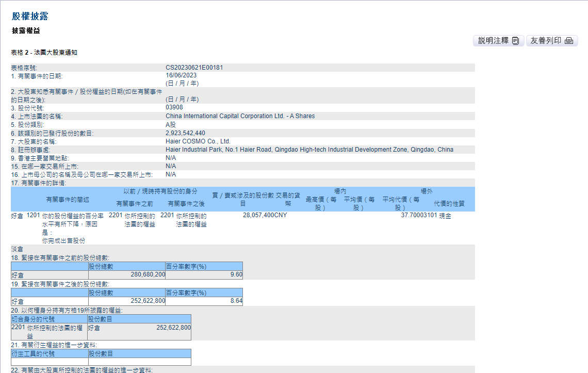Click the 披露權益 subtitle

click(x=26, y=31)
